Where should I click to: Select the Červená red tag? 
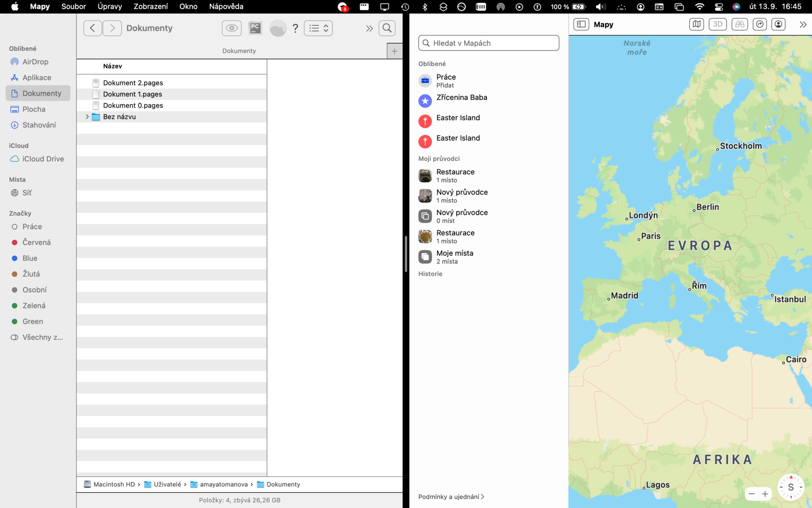point(36,242)
